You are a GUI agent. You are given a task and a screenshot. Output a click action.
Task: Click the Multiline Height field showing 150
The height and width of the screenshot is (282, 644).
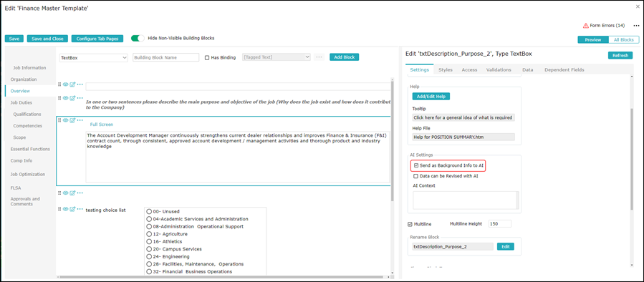click(500, 224)
